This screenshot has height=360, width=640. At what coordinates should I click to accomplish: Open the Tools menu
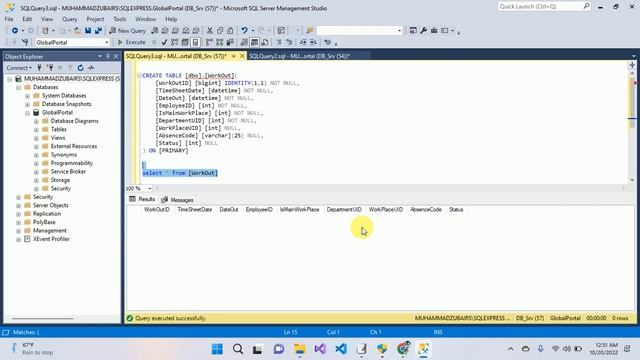pos(120,19)
